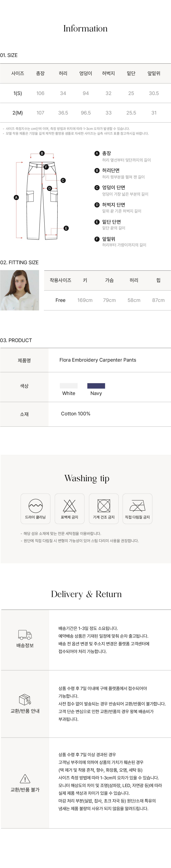
Task: Click marker A on pants diagram
Action: pos(16,197)
